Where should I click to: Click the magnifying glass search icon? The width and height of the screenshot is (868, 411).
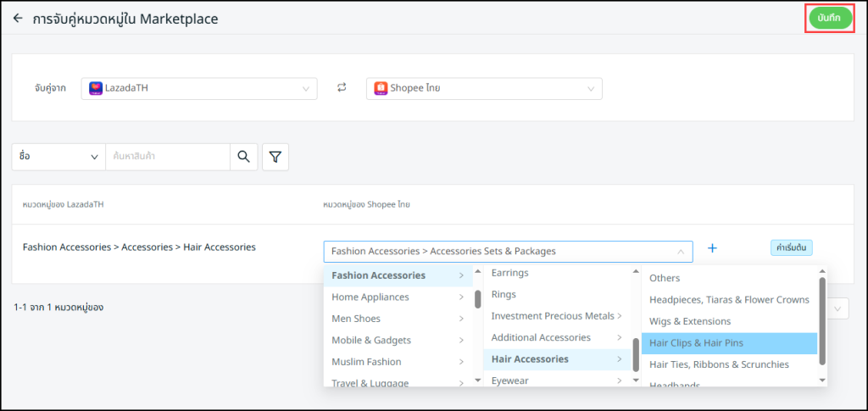(243, 157)
